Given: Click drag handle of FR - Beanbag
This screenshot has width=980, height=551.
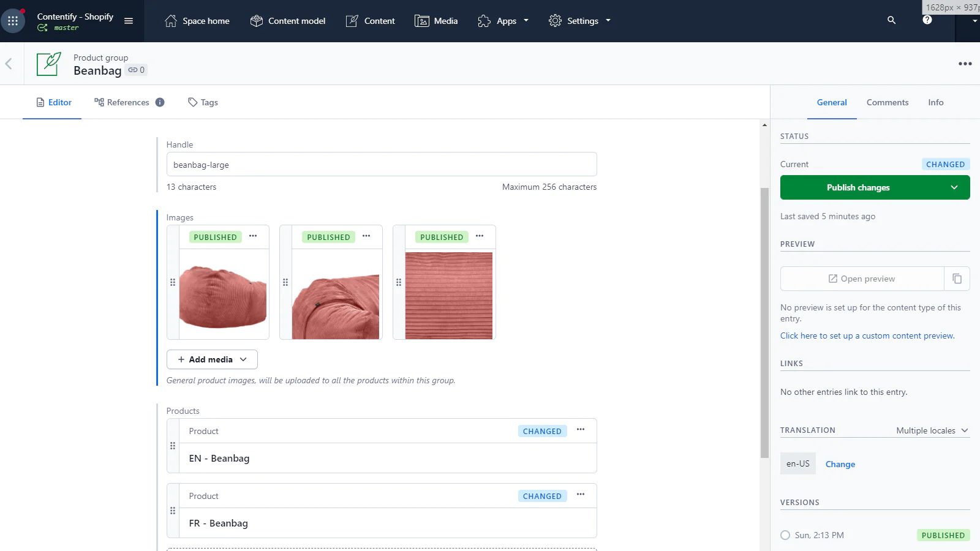Looking at the screenshot, I should tap(173, 511).
